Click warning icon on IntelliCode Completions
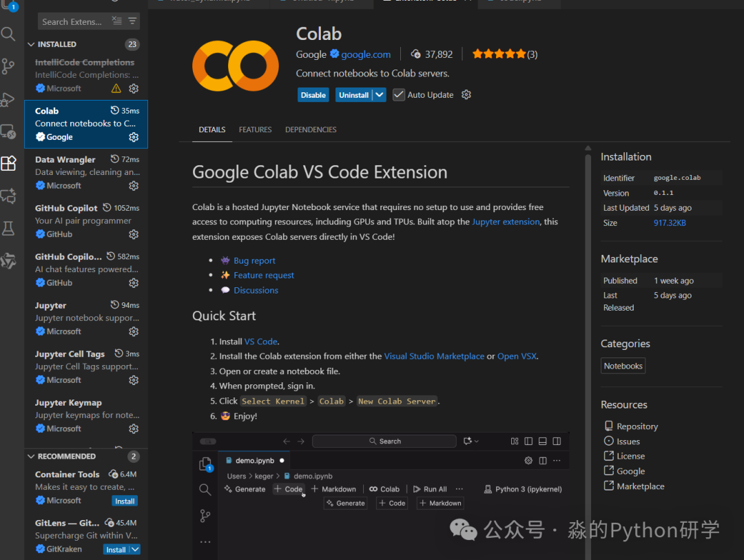The width and height of the screenshot is (744, 560). [x=116, y=88]
